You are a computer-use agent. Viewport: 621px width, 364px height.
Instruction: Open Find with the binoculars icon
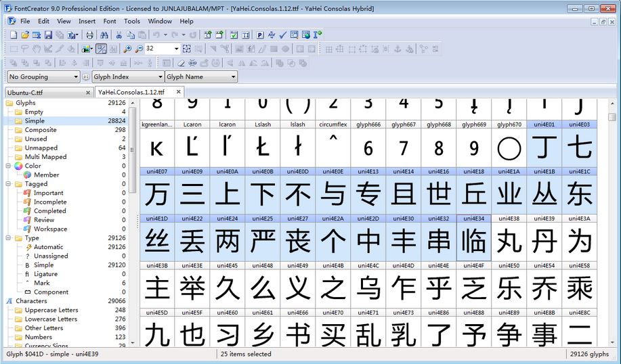point(104,35)
